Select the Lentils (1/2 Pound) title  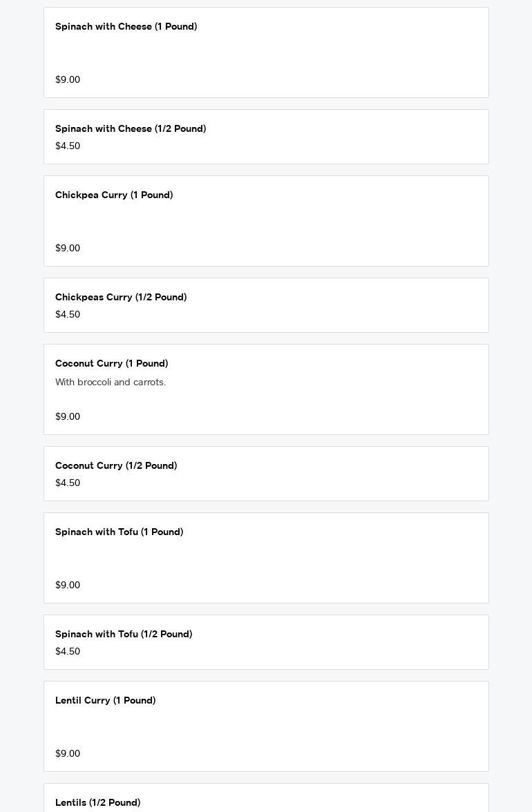(x=97, y=803)
